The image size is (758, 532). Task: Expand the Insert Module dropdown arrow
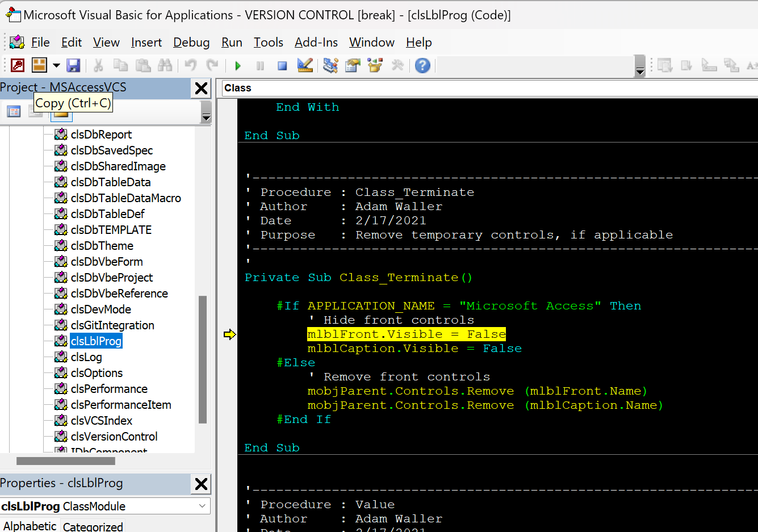click(x=56, y=66)
